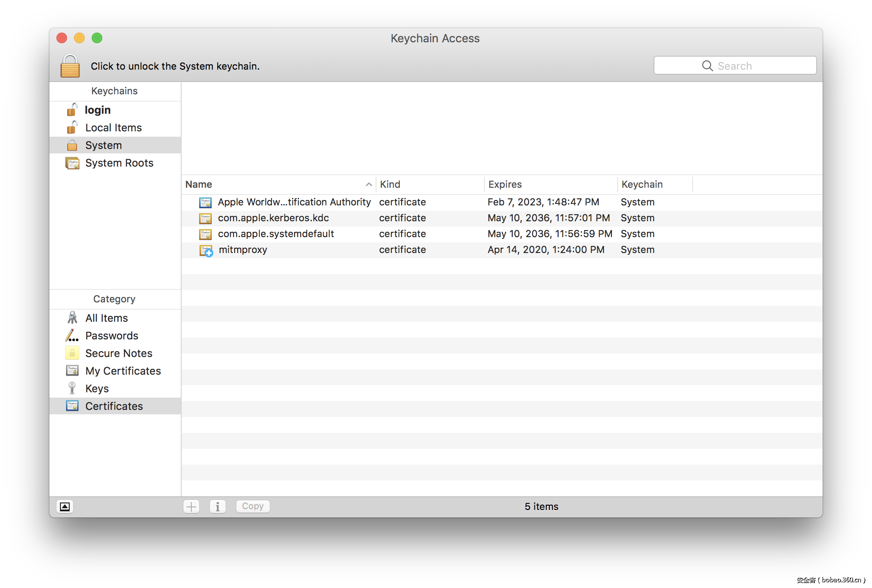The height and width of the screenshot is (588, 872).
Task: Select the Secure Notes category
Action: (x=119, y=354)
